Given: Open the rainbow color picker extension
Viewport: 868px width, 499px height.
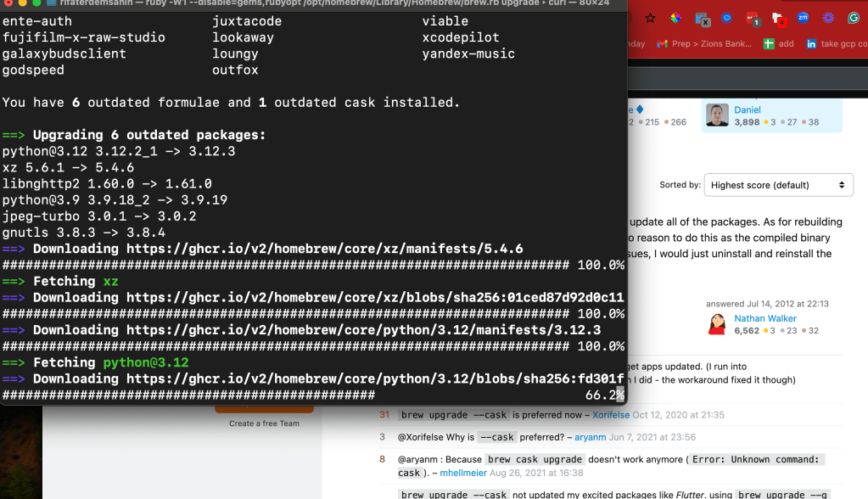Looking at the screenshot, I should [675, 19].
